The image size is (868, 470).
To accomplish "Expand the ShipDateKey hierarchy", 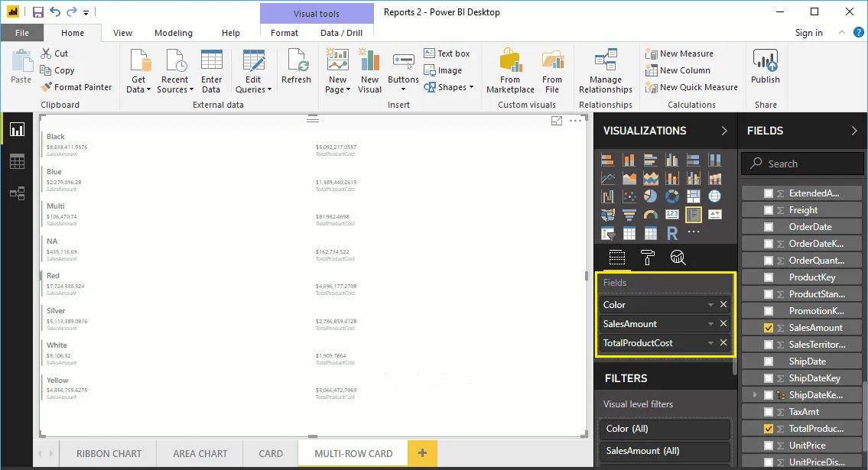I will [x=753, y=394].
